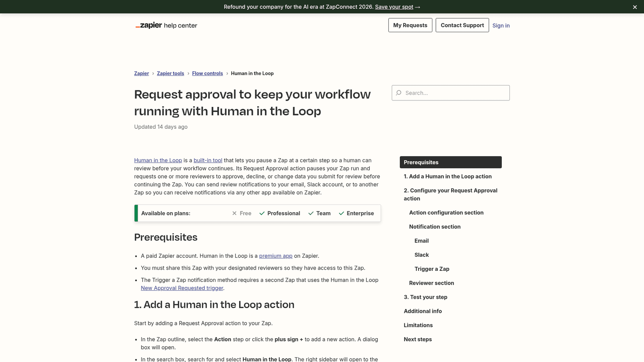Click the search magnifier icon

tap(399, 93)
